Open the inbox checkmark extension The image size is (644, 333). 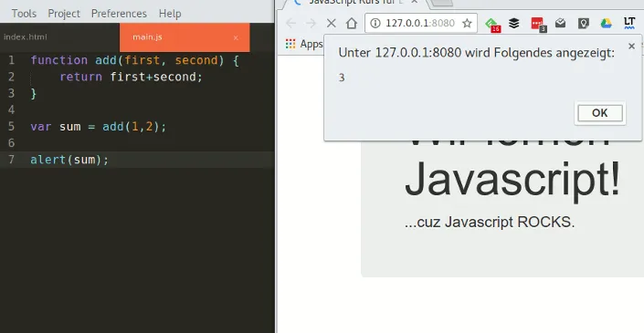560,23
